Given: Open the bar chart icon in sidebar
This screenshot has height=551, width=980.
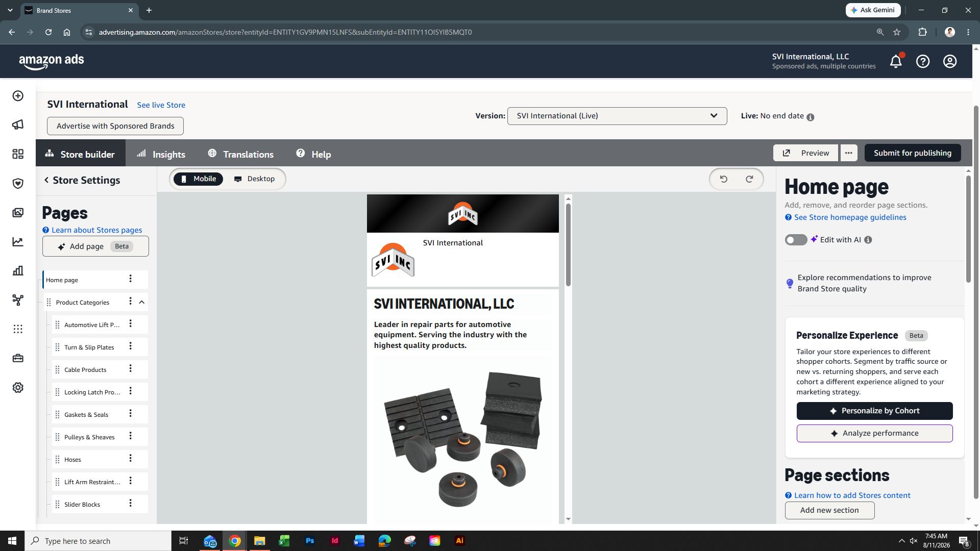Looking at the screenshot, I should (18, 270).
